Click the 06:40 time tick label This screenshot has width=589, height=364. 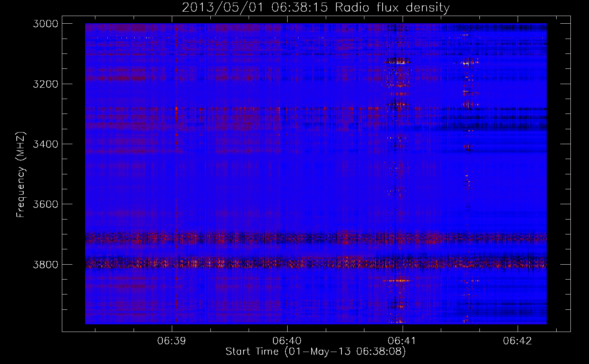pyautogui.click(x=287, y=341)
